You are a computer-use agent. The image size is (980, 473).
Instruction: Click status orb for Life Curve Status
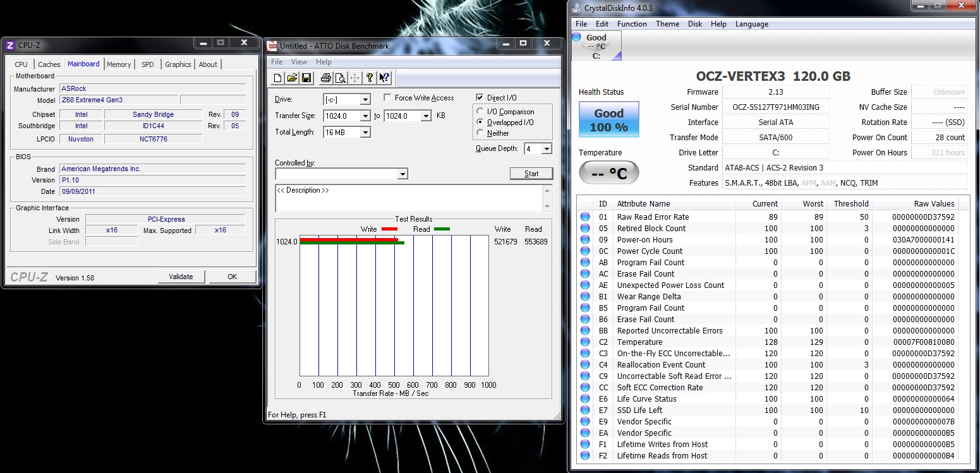(x=585, y=398)
